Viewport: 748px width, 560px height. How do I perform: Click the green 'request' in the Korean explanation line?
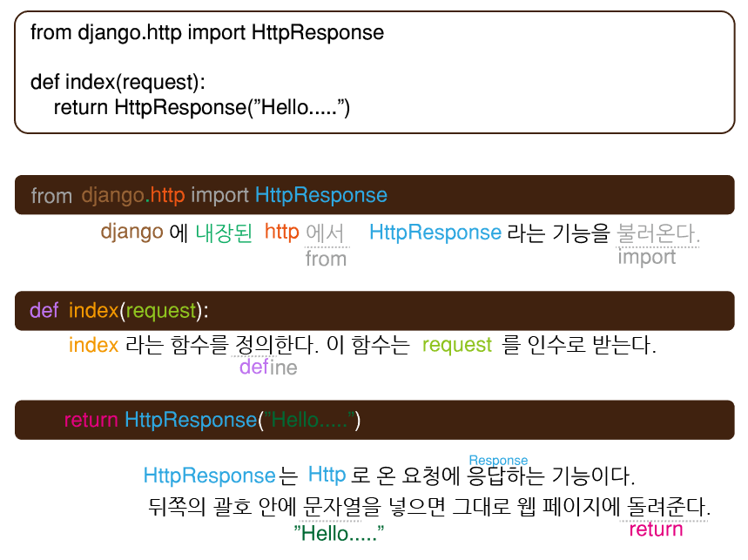coord(457,346)
